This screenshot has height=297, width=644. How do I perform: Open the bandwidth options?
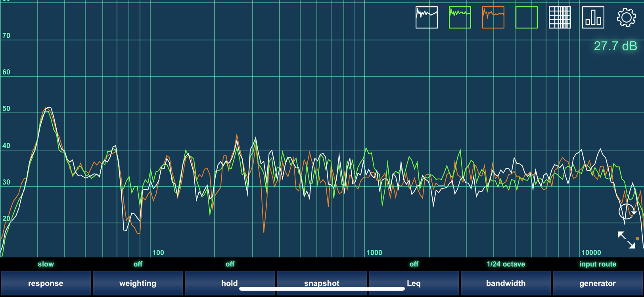506,283
